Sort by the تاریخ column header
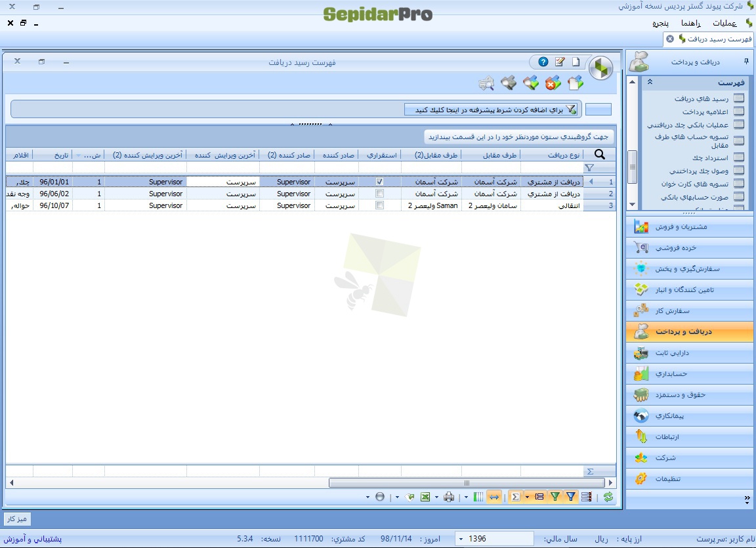756x548 pixels. (52, 155)
